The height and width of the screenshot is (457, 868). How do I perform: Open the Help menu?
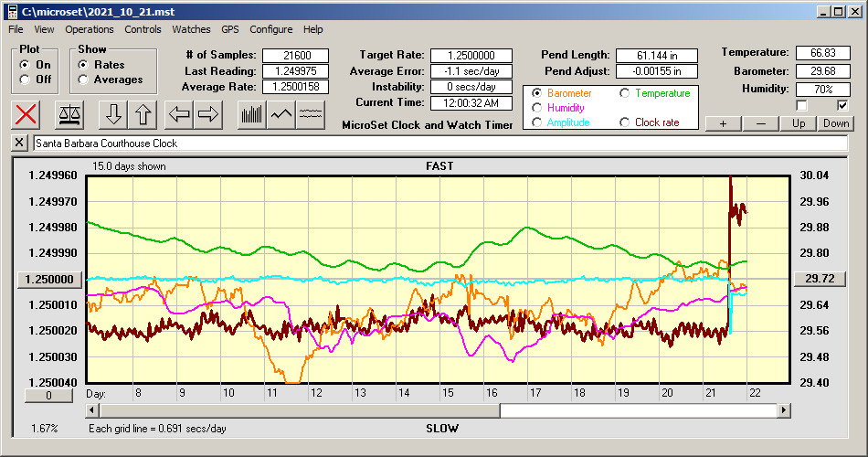point(312,29)
